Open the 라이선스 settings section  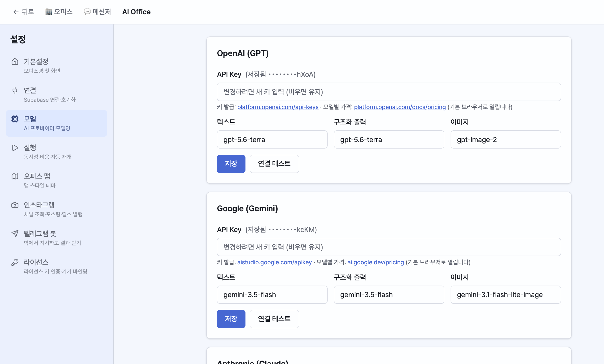(x=57, y=267)
